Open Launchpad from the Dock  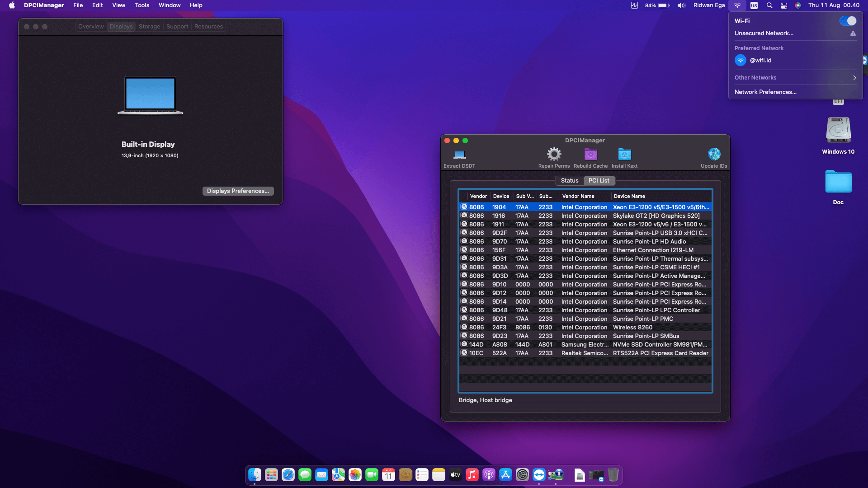271,475
